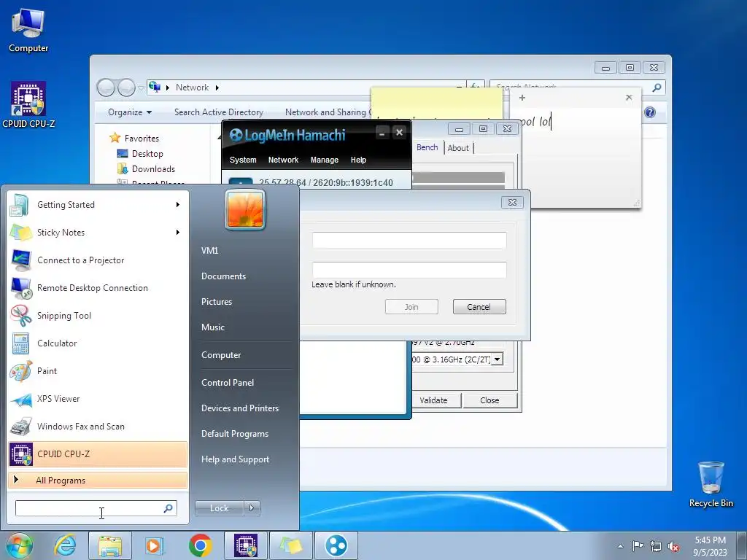747x560 pixels.
Task: Click Search Active Directory in the toolbar
Action: [x=219, y=112]
